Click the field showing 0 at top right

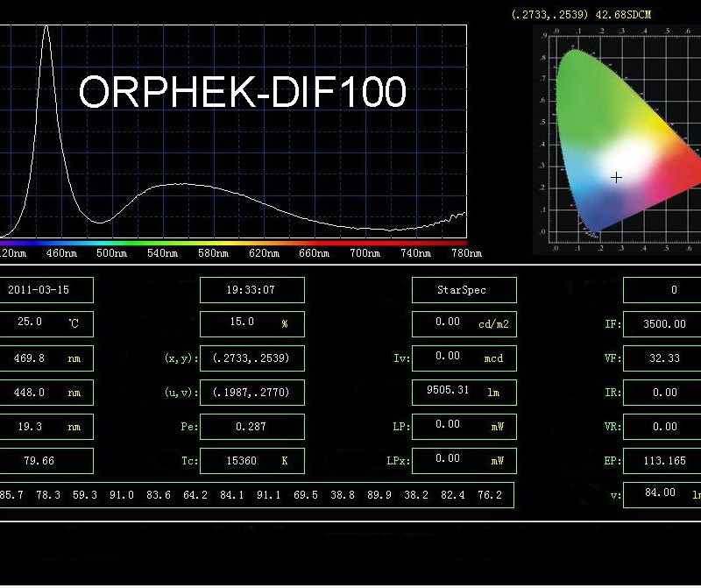[x=662, y=290]
